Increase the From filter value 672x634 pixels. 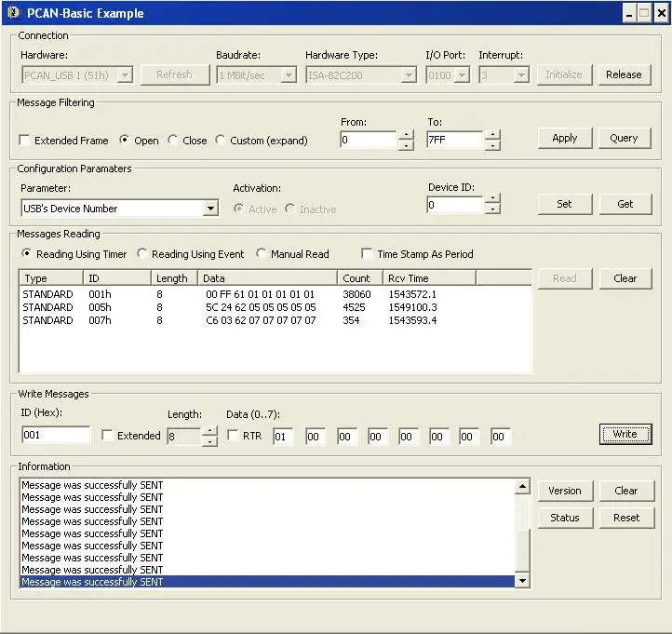click(406, 135)
